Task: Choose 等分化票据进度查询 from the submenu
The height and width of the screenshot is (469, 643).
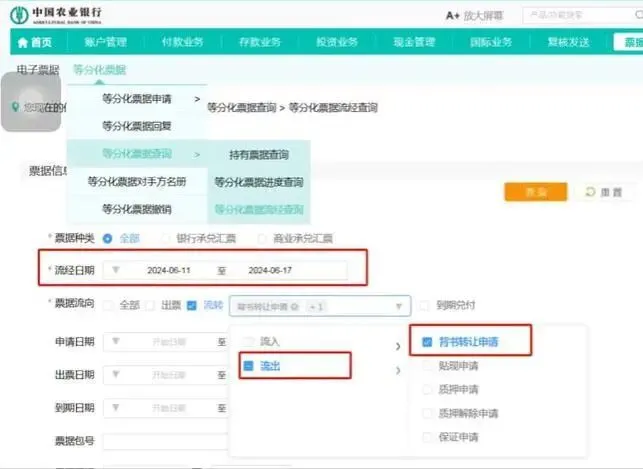Action: (x=259, y=182)
